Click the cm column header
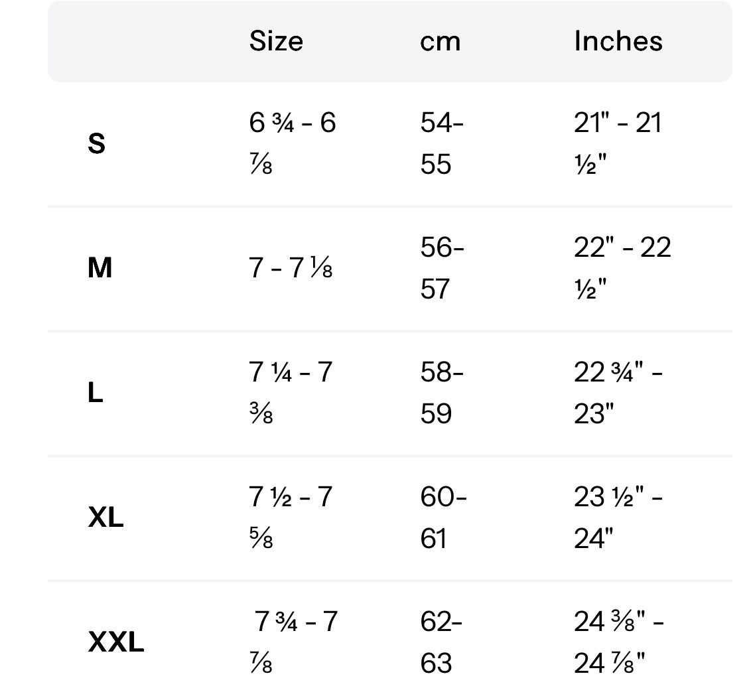The width and height of the screenshot is (751, 700). (440, 41)
